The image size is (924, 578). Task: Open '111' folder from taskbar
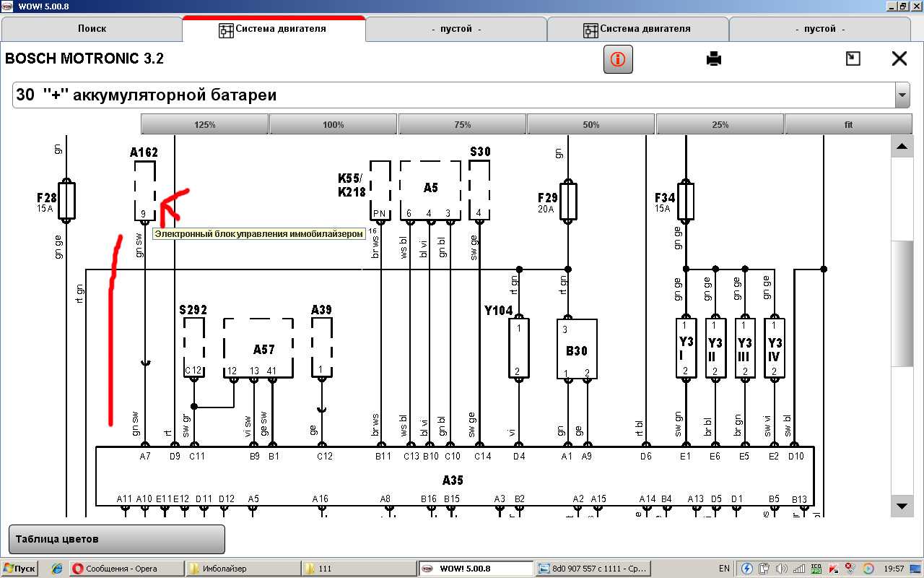pyautogui.click(x=358, y=569)
